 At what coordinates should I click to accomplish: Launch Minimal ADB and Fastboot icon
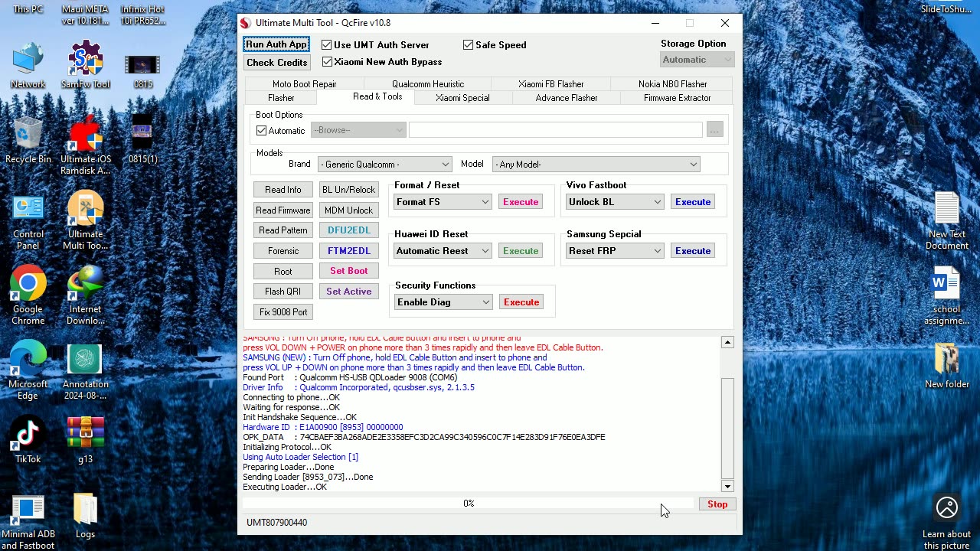(28, 522)
